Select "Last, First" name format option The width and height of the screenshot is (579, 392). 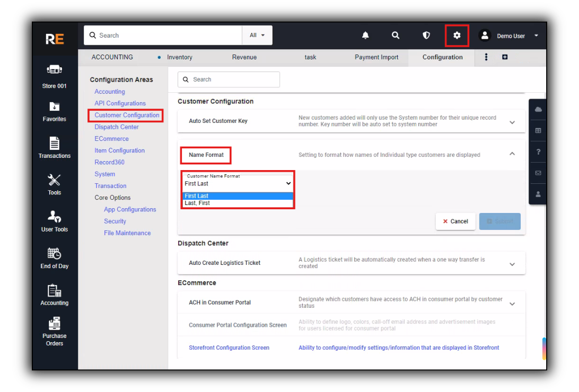[197, 203]
